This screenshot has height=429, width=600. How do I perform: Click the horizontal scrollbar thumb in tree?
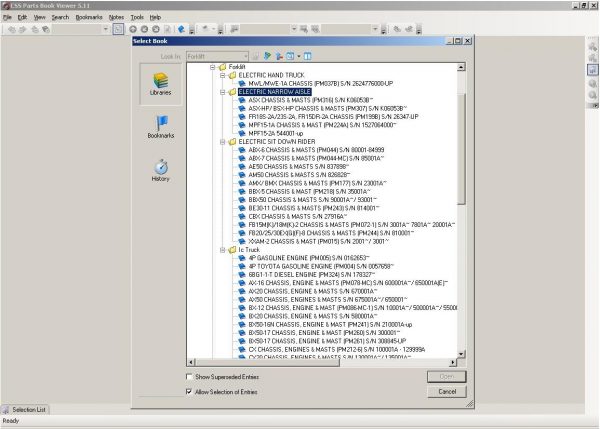coord(267,362)
